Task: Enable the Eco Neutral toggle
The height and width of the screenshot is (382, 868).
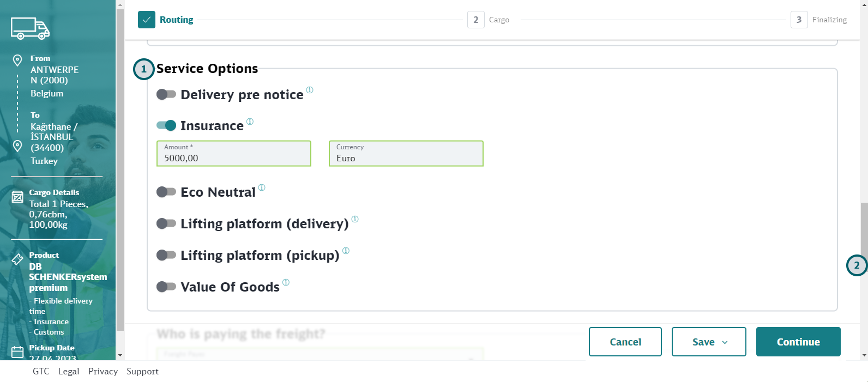Action: coord(166,192)
